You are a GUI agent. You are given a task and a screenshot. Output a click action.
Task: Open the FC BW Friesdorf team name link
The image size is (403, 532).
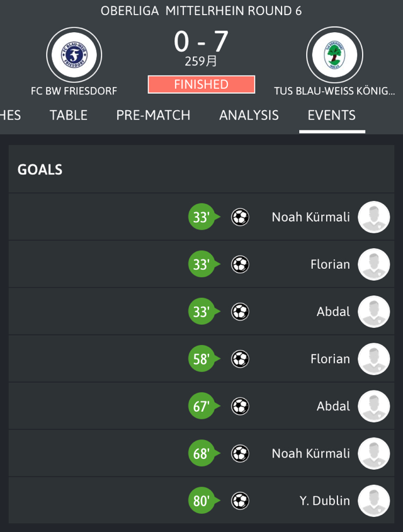(74, 91)
